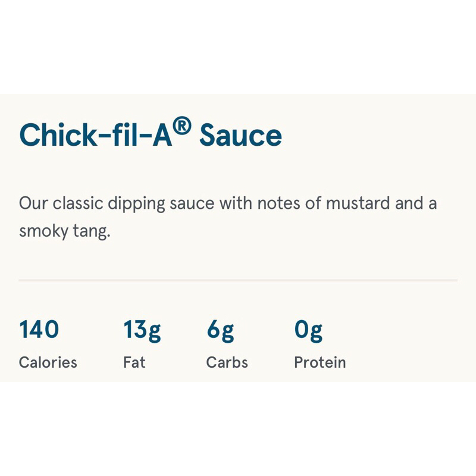476x476 pixels.
Task: Click the Calories label
Action: (x=48, y=362)
